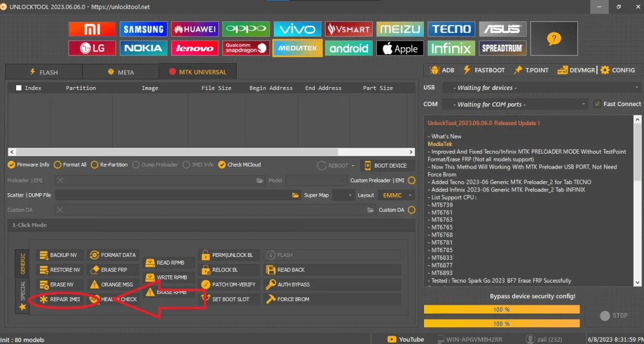Viewport: 644px width, 344px height.
Task: Click the yellow question mark help tile
Action: (x=553, y=39)
